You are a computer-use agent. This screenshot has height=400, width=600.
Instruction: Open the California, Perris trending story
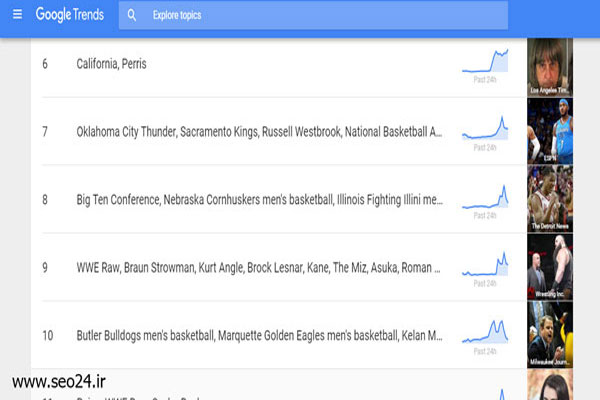tap(111, 64)
